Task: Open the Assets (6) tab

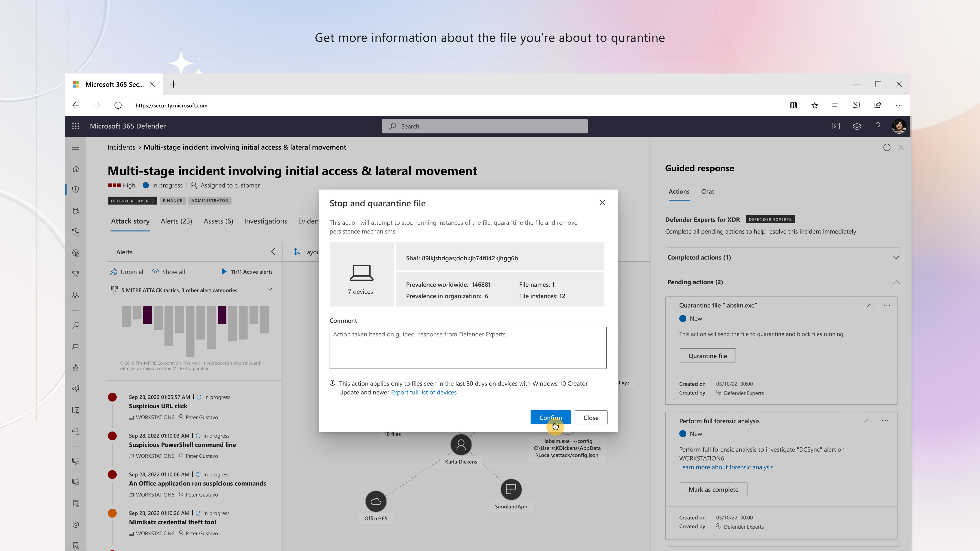Action: 218,221
